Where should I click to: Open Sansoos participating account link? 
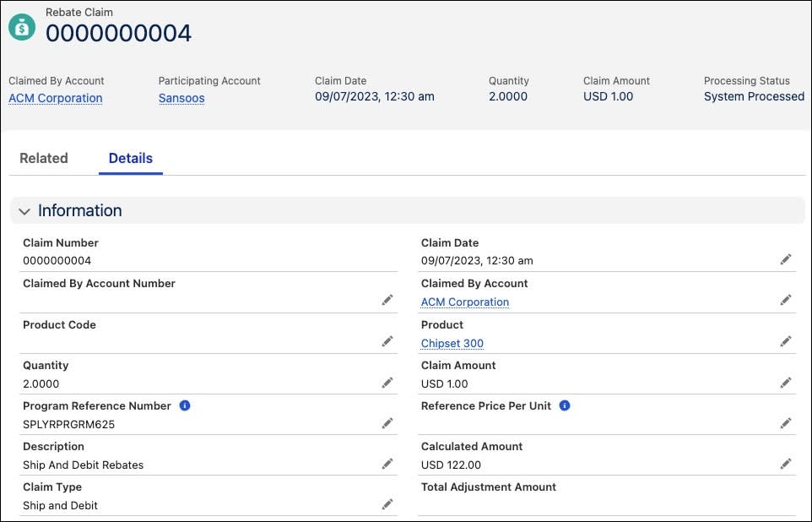tap(181, 98)
